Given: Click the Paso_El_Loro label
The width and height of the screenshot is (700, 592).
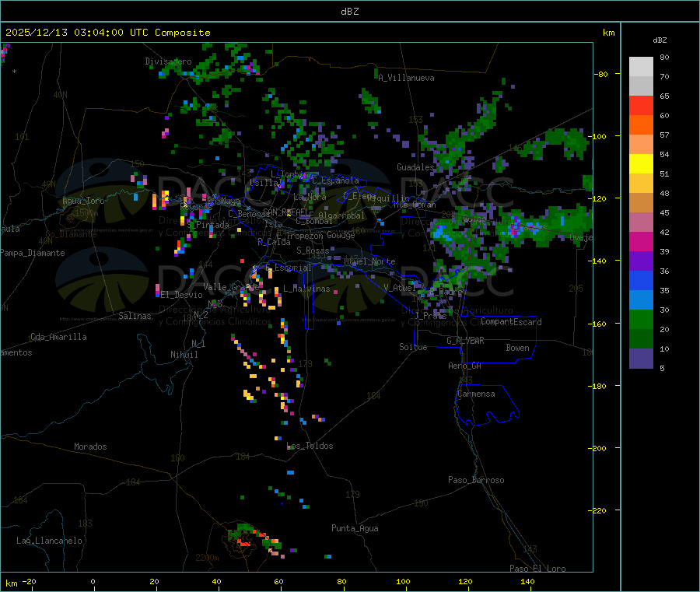Looking at the screenshot, I should tap(537, 569).
